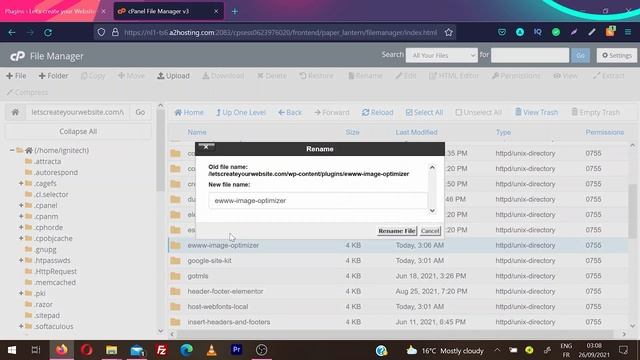This screenshot has width=640, height=360.
Task: Expand the .cpanm tree folder
Action: point(21,216)
